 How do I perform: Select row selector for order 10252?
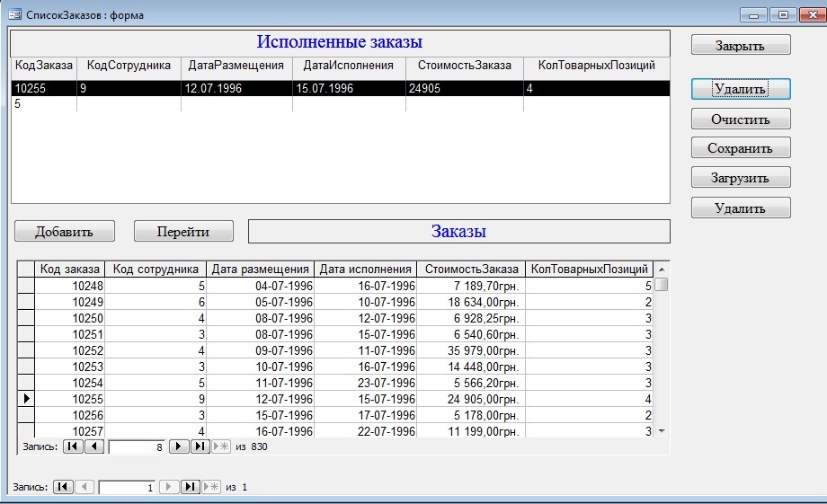coord(26,350)
